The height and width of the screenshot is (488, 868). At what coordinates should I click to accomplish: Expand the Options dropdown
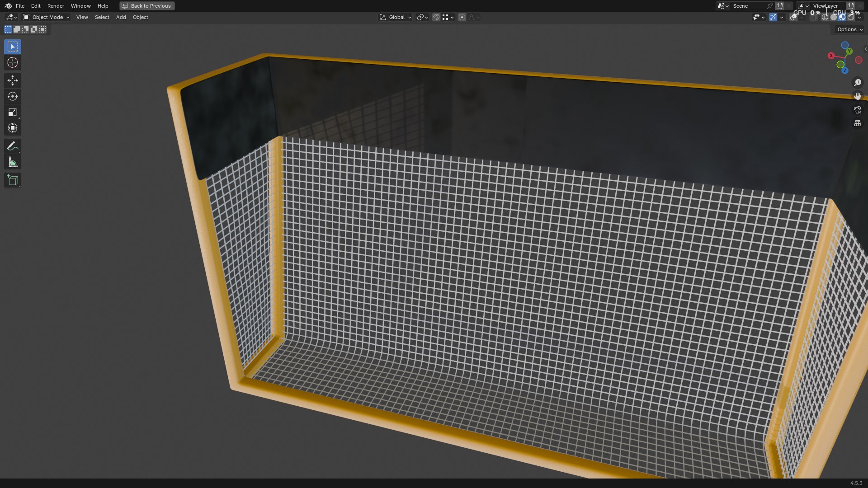pos(849,29)
